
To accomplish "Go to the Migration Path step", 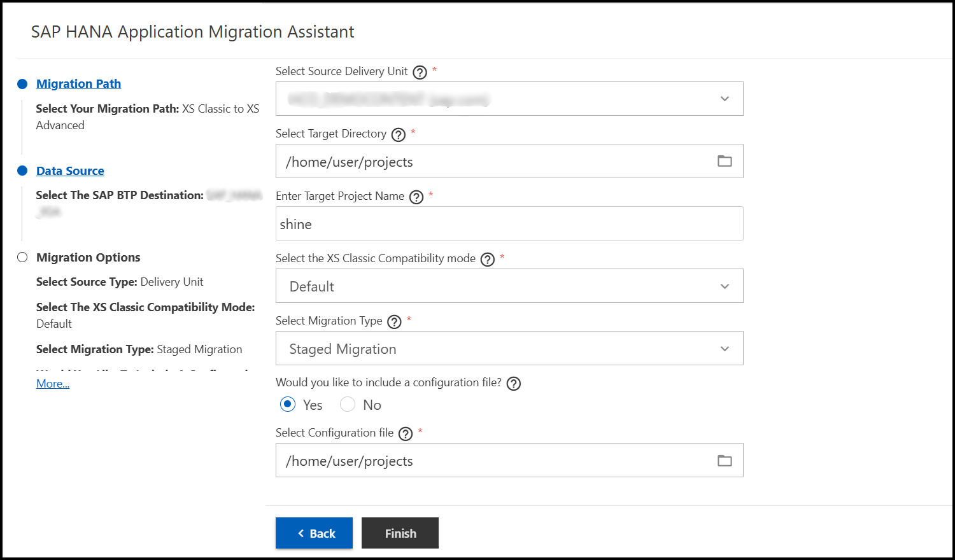I will click(78, 83).
